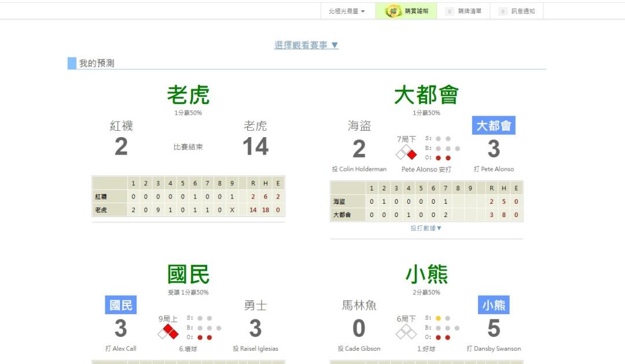
Task: Click batter label 打 Pete Alonso
Action: (494, 169)
